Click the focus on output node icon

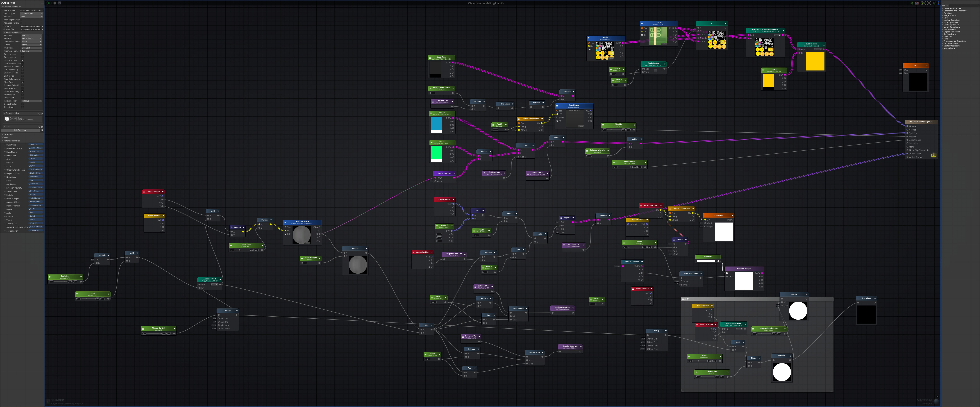pos(929,3)
